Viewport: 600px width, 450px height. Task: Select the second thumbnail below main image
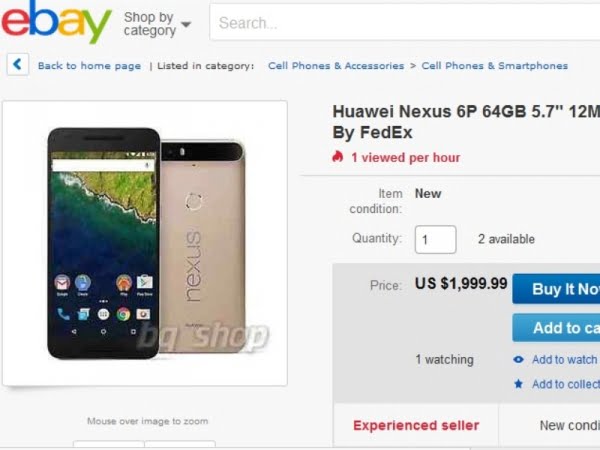pyautogui.click(x=180, y=445)
